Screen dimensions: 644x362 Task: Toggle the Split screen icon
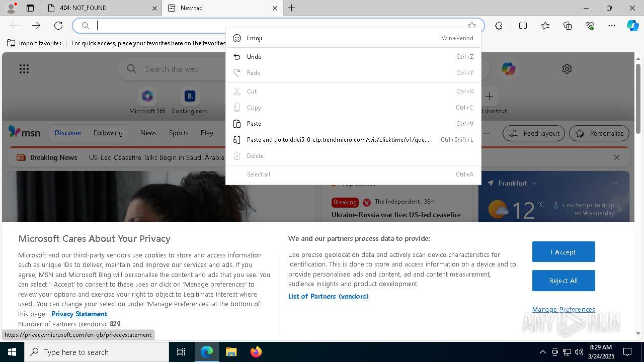coord(523,26)
